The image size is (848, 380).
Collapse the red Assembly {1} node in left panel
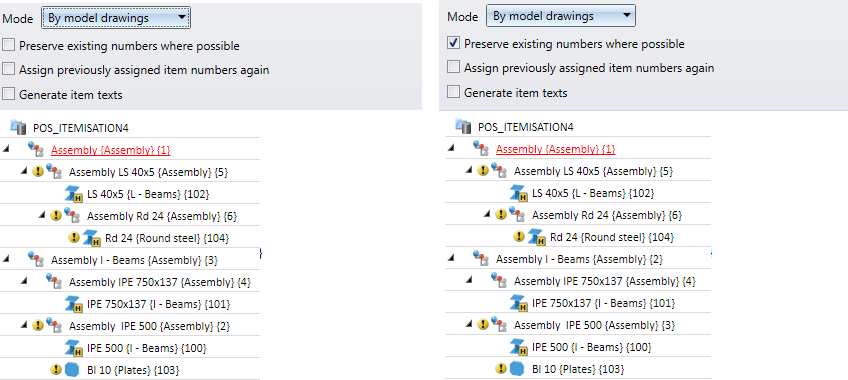pos(6,150)
